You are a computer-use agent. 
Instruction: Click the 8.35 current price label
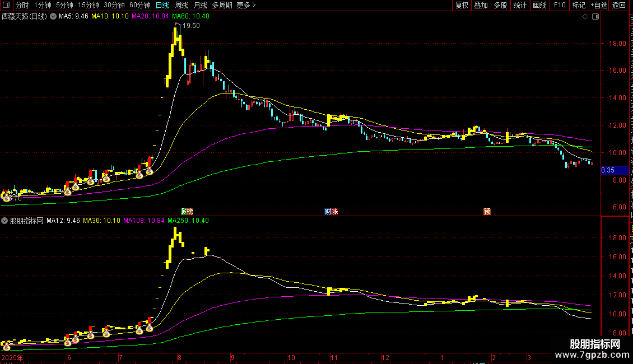pos(608,170)
